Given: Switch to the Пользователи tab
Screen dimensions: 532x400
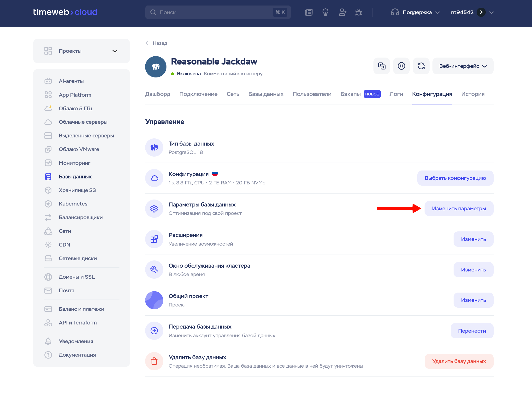Looking at the screenshot, I should tap(312, 94).
